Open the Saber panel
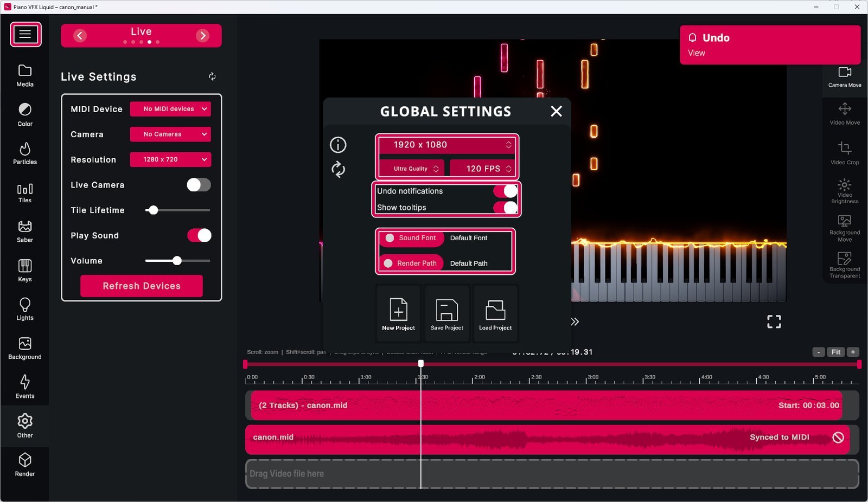The height and width of the screenshot is (502, 868). 25,231
